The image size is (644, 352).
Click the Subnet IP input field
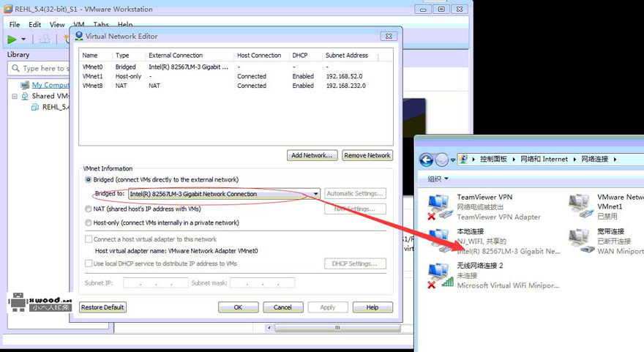coord(156,282)
